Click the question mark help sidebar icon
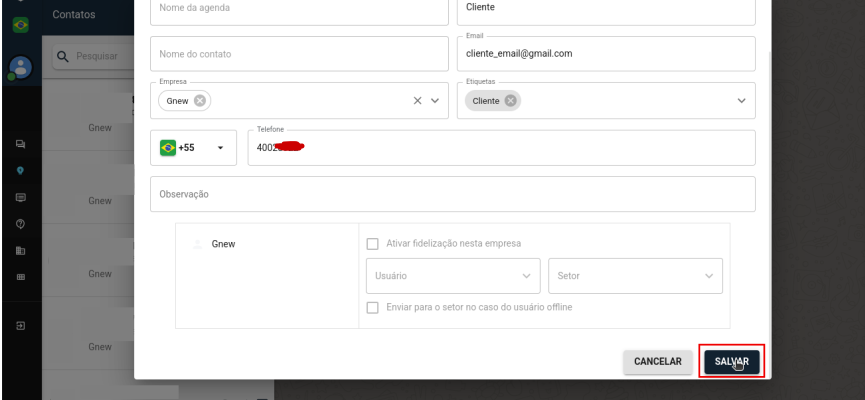 pyautogui.click(x=20, y=224)
